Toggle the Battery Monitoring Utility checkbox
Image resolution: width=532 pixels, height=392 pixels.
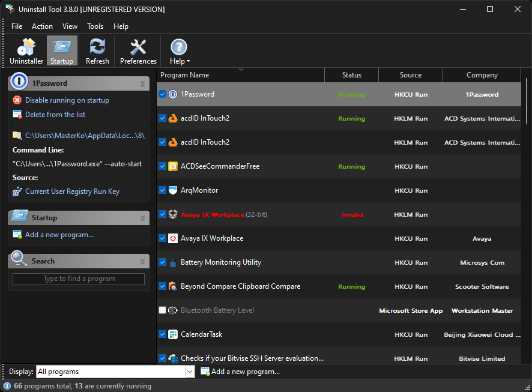(163, 262)
